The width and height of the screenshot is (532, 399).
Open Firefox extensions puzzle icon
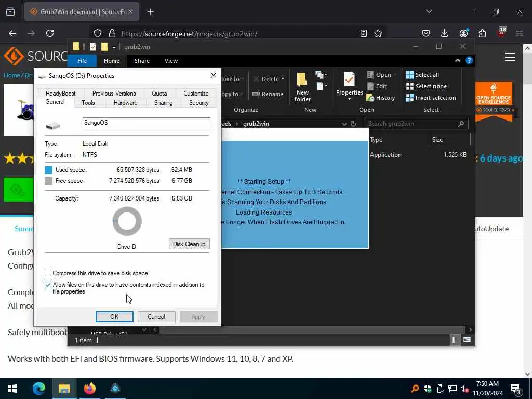coord(482,33)
